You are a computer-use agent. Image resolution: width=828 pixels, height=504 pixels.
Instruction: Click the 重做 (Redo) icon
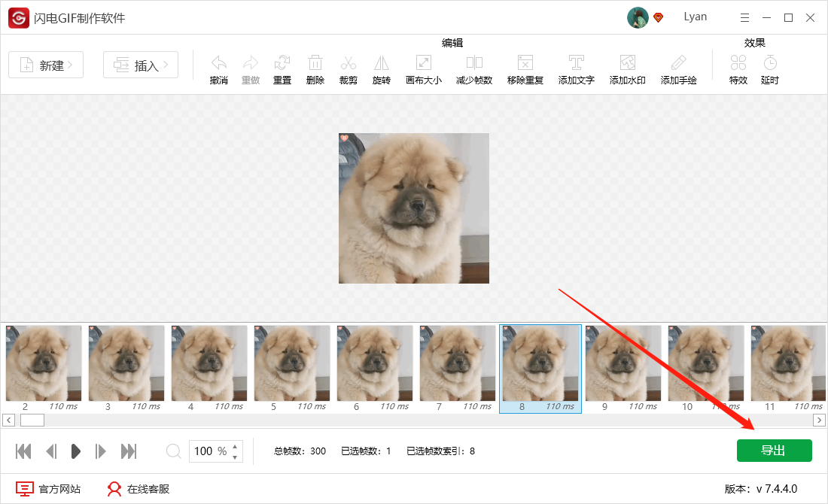pyautogui.click(x=250, y=66)
